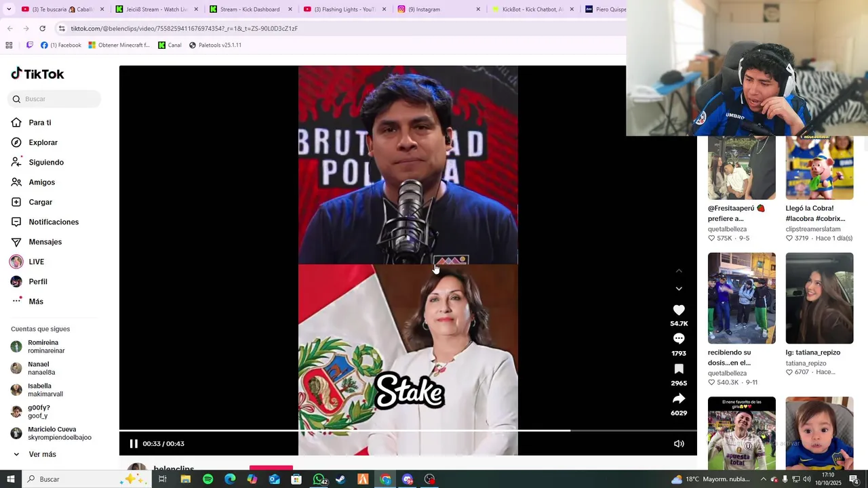Reload the page
Screen dimensions: 868x488
point(42,28)
